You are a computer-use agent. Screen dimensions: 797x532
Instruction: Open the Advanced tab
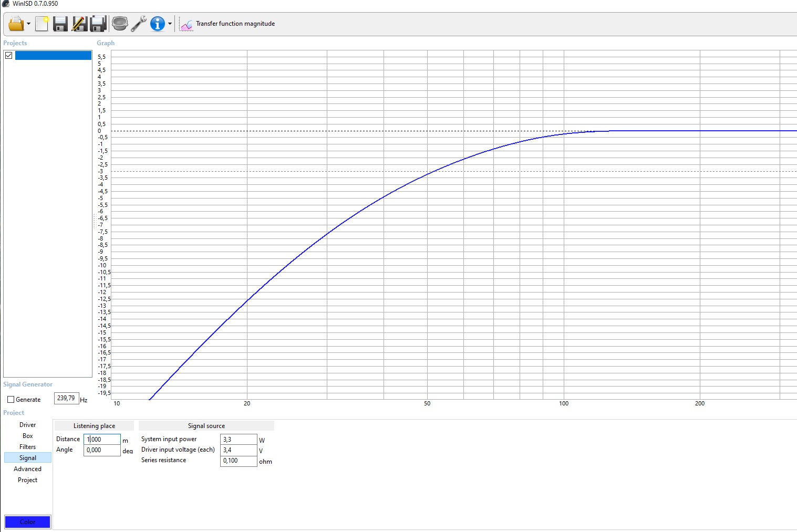coord(28,469)
